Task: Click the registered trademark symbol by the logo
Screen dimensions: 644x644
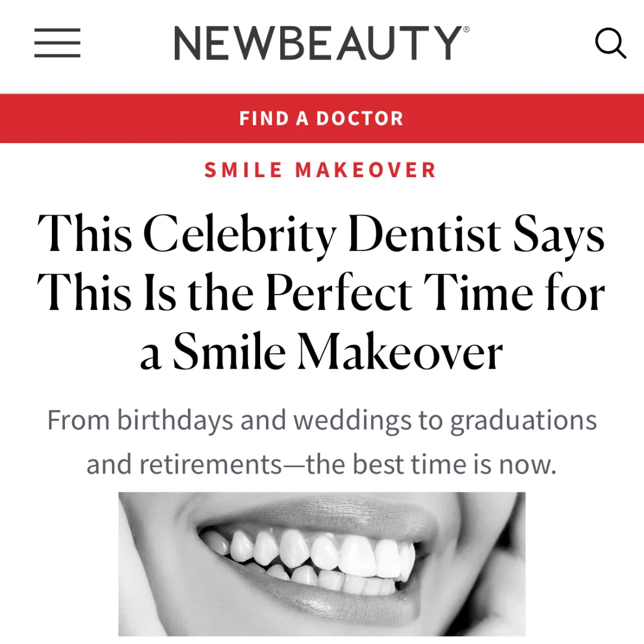Action: point(466,30)
